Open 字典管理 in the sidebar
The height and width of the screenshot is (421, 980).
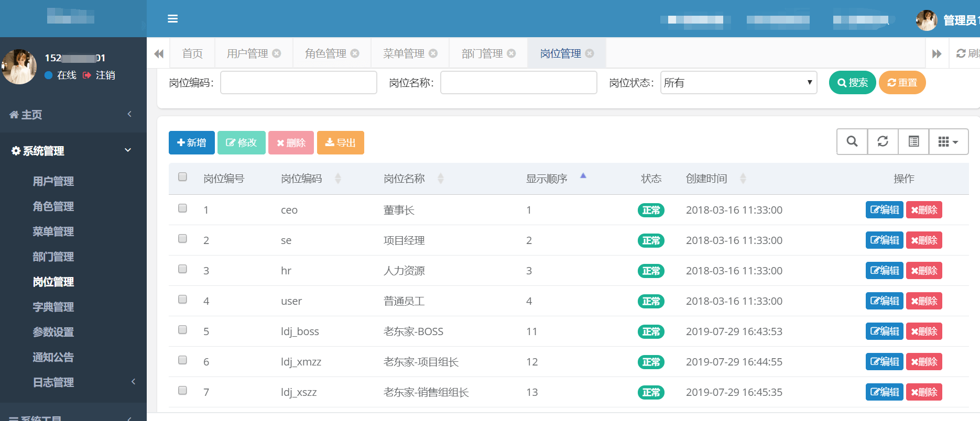click(x=53, y=307)
